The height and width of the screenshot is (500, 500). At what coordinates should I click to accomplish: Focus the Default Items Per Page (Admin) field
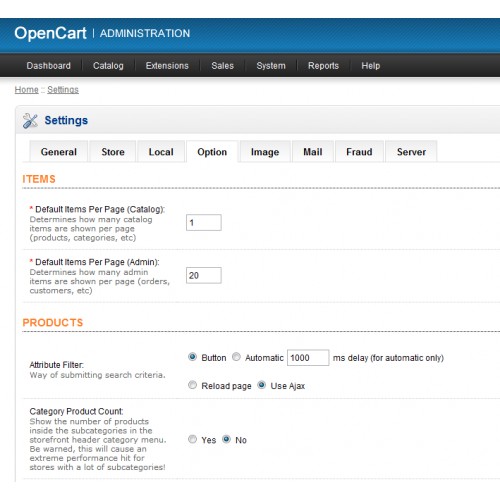click(204, 275)
